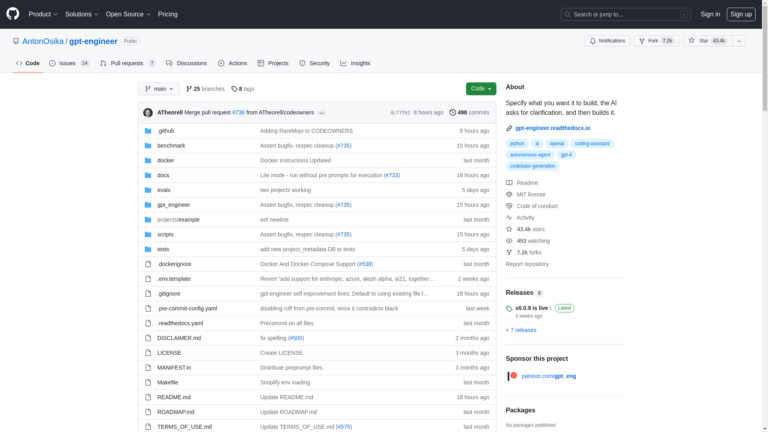Switch to the Pull requests tab
This screenshot has width=768, height=432.
point(128,63)
